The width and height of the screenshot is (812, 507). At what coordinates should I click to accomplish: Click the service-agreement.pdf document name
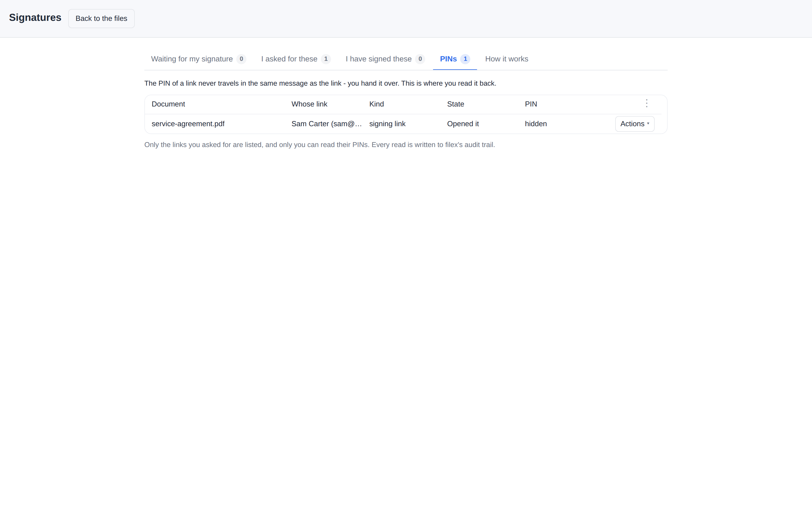coord(188,124)
